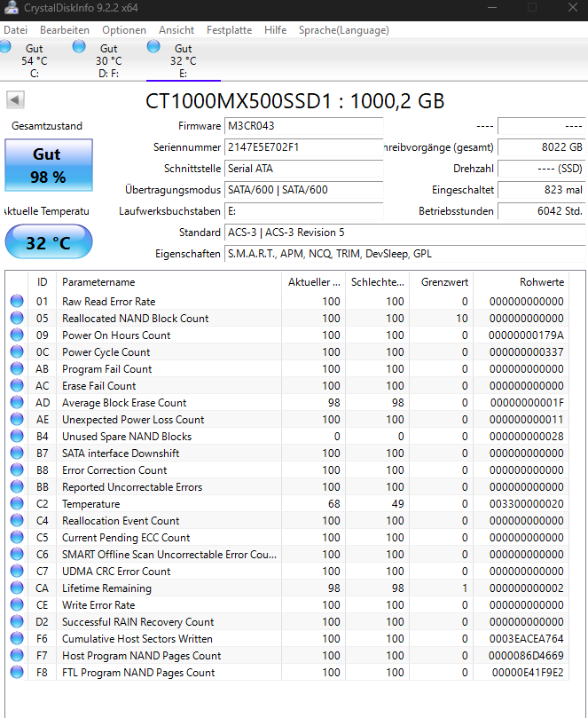The image size is (588, 718).
Task: Click the Gesamtzustand label
Action: pyautogui.click(x=47, y=126)
